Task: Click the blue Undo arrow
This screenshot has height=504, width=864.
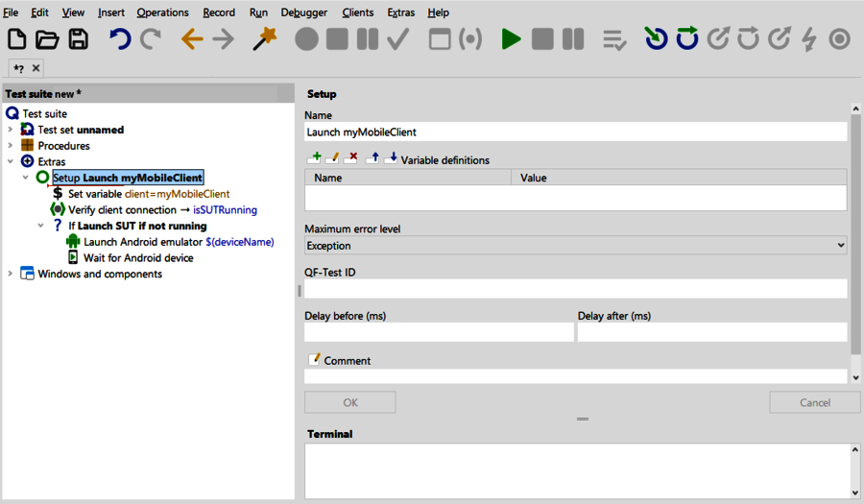Action: click(119, 39)
